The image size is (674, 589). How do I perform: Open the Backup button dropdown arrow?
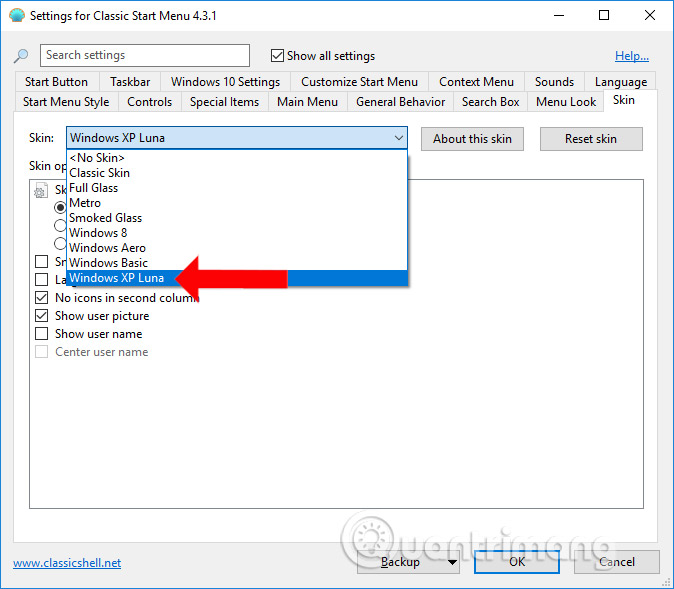pyautogui.click(x=452, y=562)
